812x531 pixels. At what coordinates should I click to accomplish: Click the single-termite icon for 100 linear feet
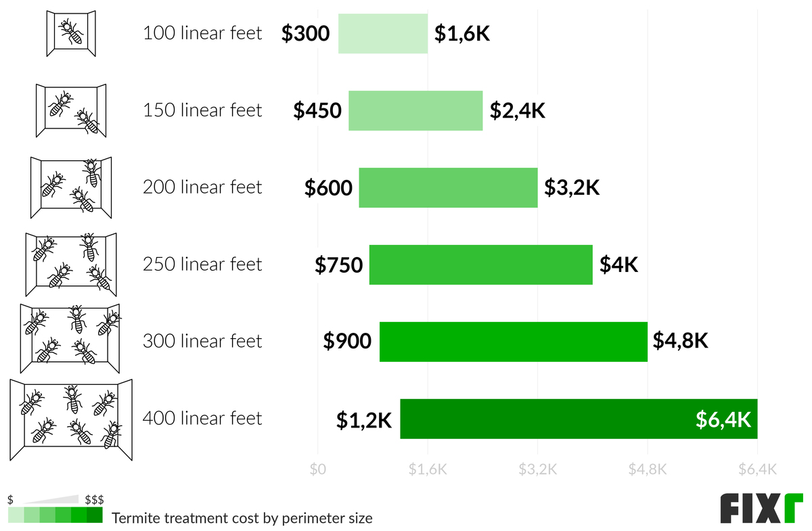click(70, 33)
